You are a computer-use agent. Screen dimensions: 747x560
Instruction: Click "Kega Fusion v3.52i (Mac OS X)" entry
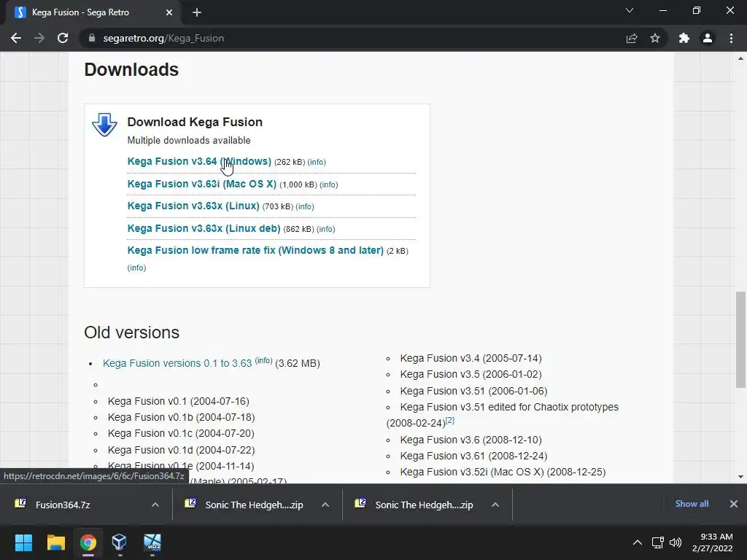point(503,472)
